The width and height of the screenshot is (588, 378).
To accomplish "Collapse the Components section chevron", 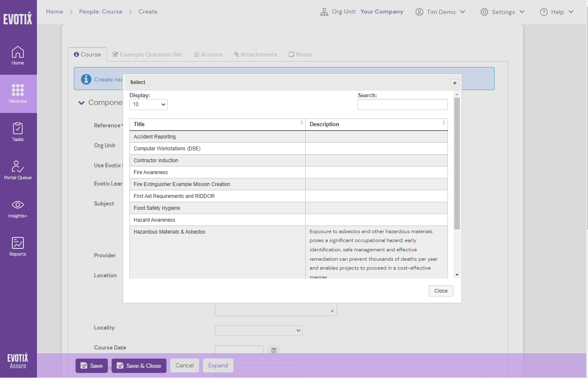I will [81, 102].
